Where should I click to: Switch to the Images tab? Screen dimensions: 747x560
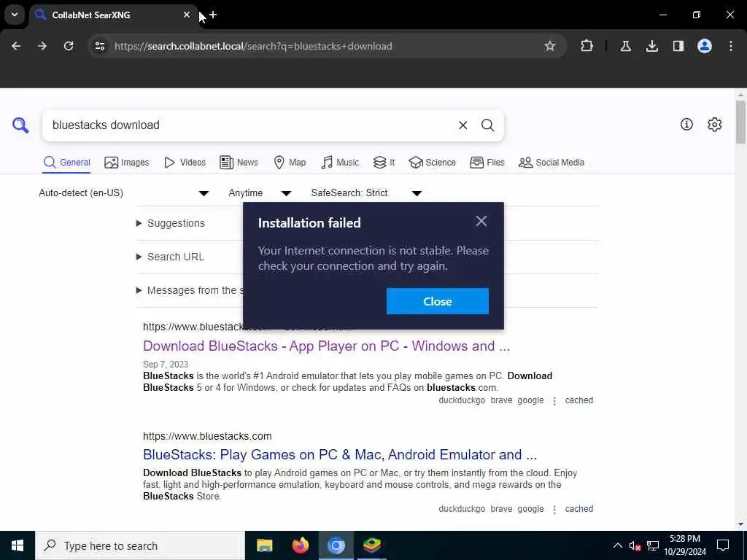[127, 163]
